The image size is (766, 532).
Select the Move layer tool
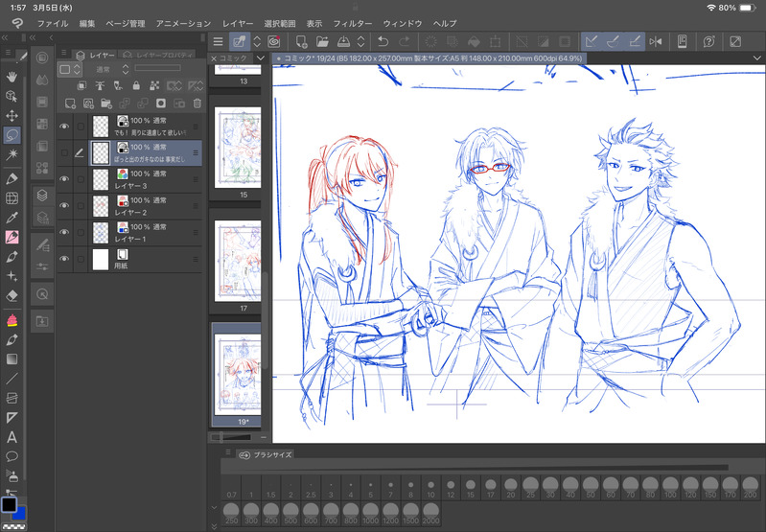point(12,115)
